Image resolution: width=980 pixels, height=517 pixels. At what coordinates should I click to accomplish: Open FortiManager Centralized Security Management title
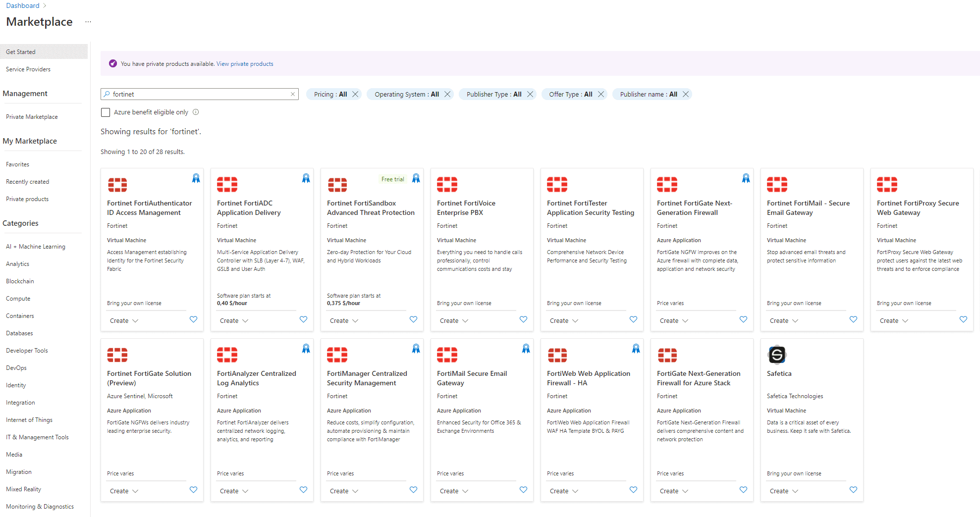[367, 378]
